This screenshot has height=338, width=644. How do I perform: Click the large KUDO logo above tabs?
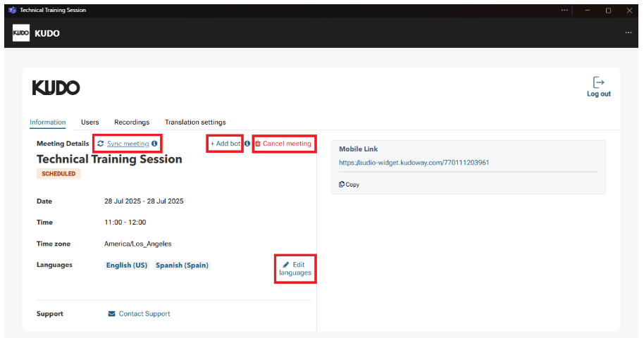[56, 87]
